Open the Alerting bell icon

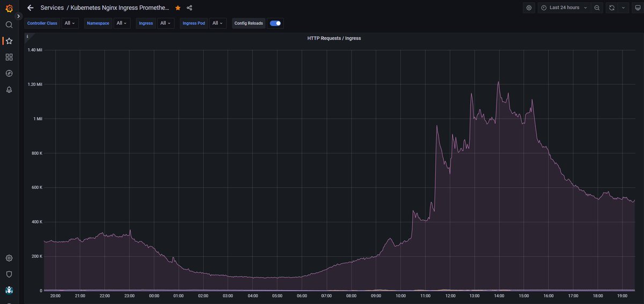tap(9, 90)
